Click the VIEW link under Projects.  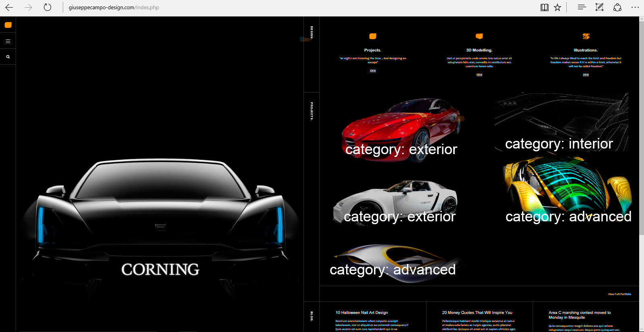pos(373,71)
